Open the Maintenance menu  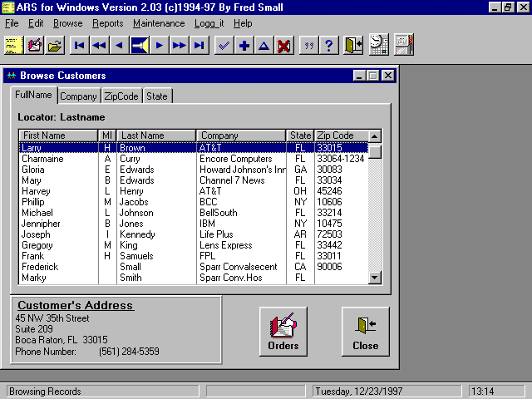click(x=159, y=23)
